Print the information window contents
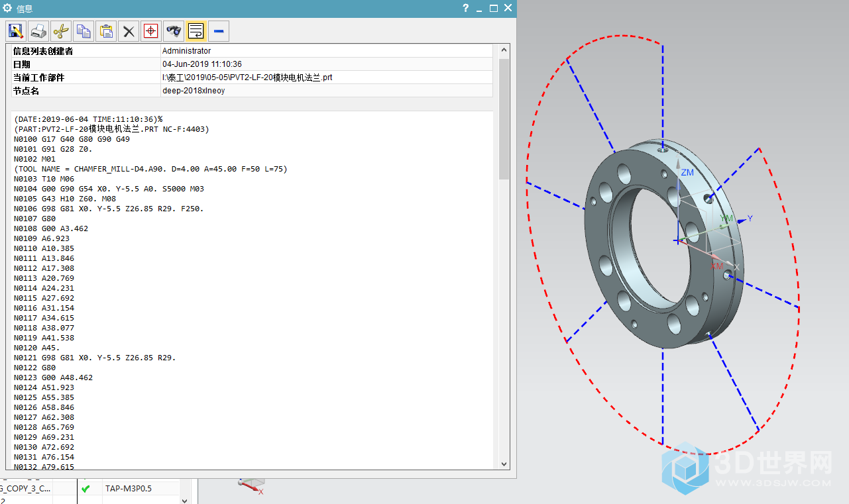 pyautogui.click(x=38, y=30)
